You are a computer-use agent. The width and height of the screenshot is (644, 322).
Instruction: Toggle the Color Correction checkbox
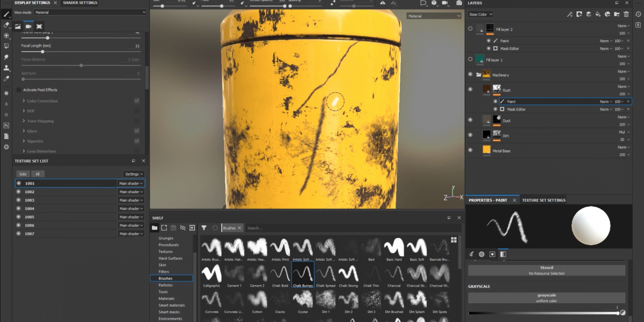click(137, 101)
